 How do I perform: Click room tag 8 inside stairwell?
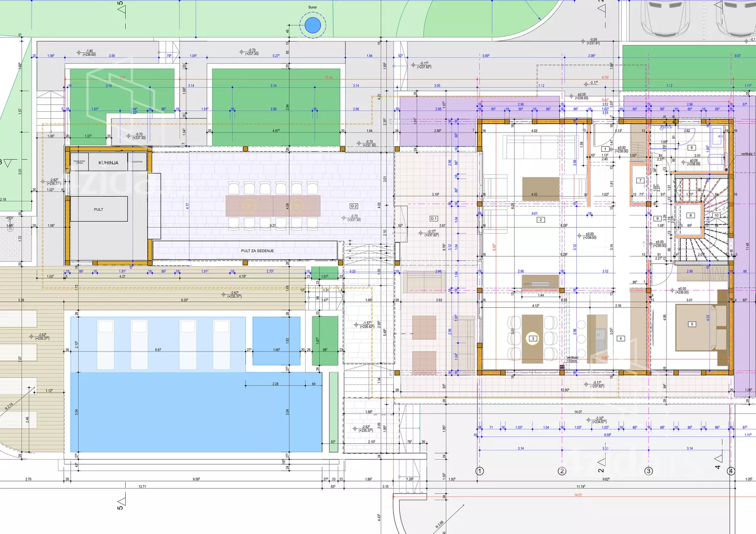coord(691,215)
